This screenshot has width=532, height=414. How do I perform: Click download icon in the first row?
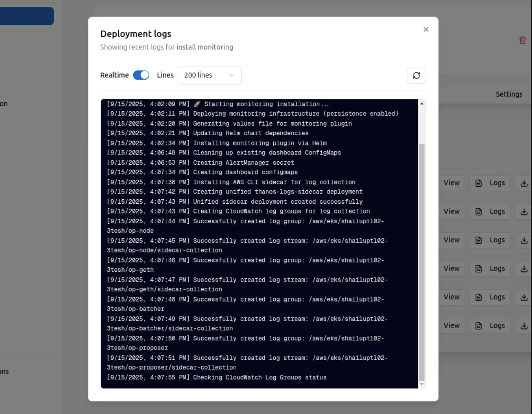coord(524,183)
